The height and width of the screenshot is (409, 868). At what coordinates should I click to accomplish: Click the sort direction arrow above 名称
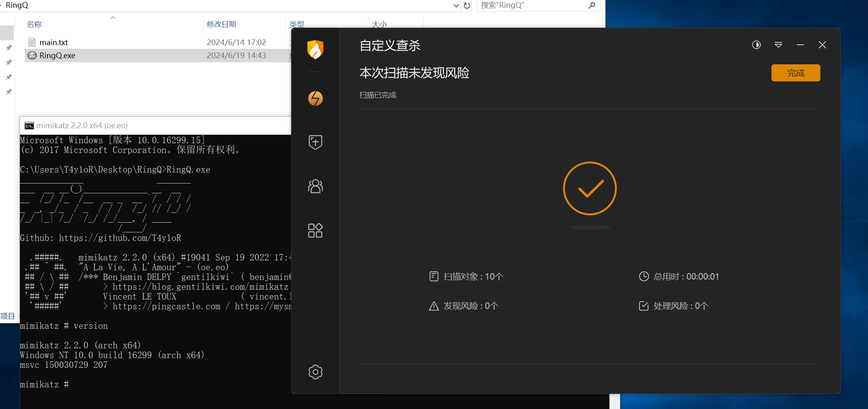coord(113,17)
